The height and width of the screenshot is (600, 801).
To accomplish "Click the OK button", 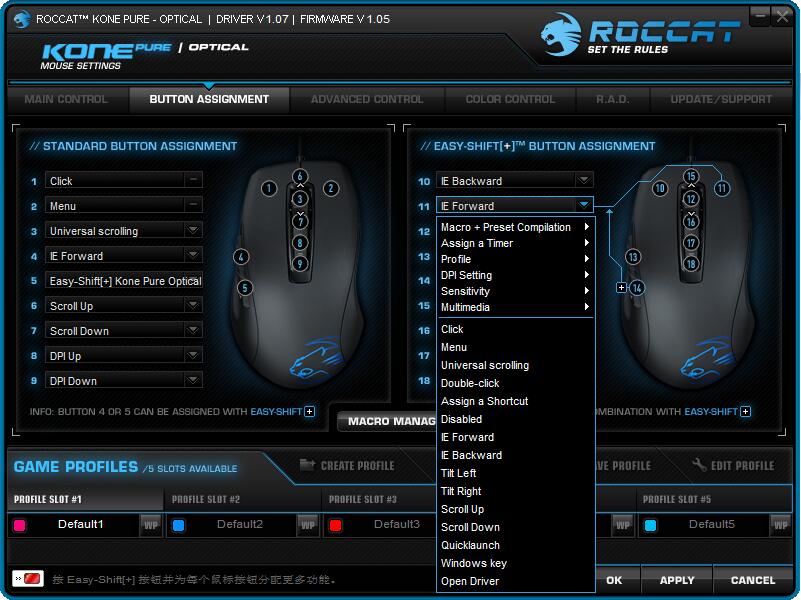I will click(x=614, y=580).
